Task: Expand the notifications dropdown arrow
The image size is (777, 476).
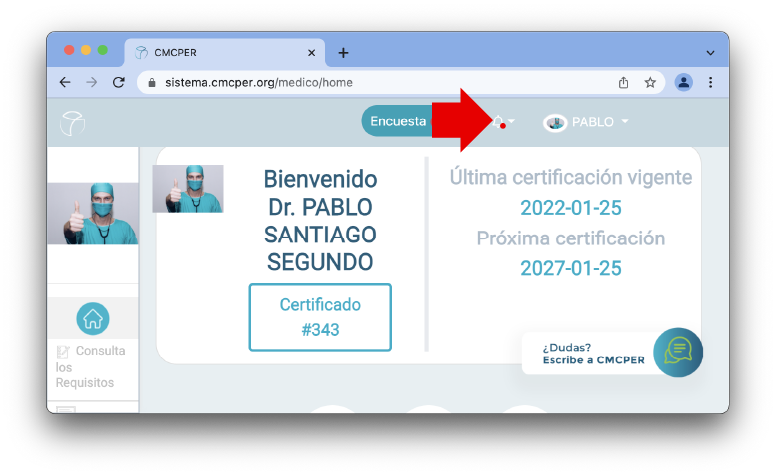Action: tap(511, 121)
